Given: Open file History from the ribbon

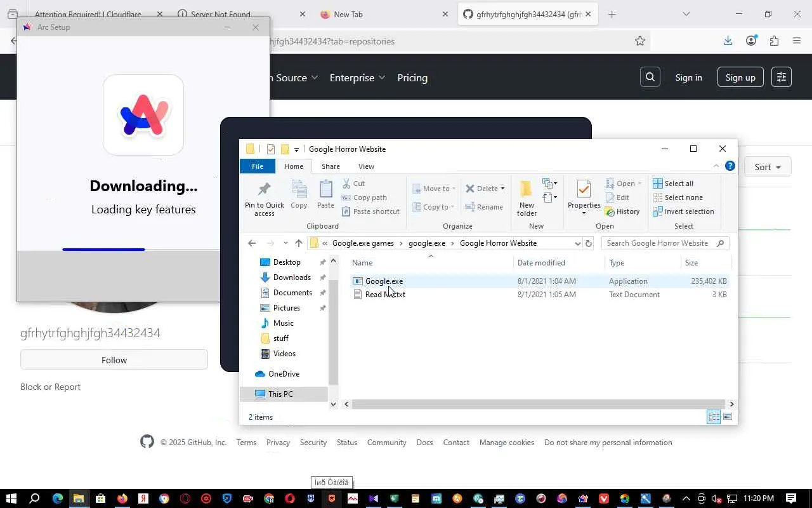Looking at the screenshot, I should coord(622,211).
